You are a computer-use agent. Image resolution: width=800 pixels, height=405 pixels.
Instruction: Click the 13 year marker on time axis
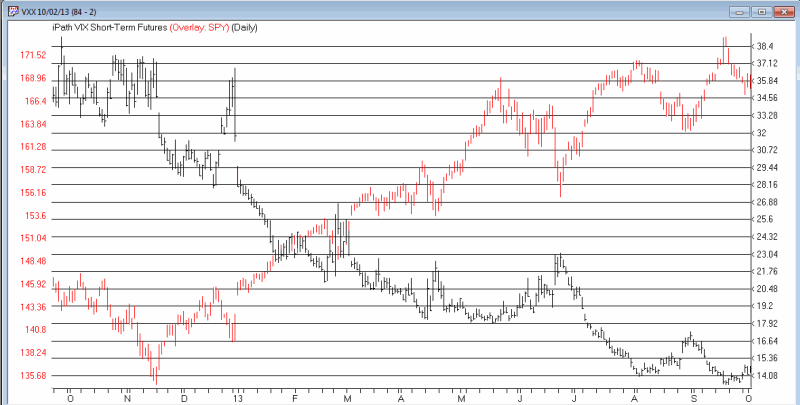coord(237,398)
